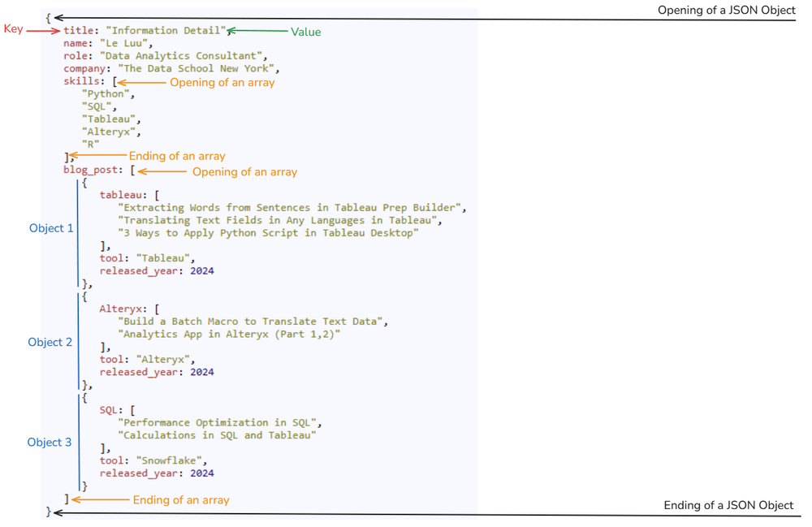The width and height of the screenshot is (812, 527).
Task: Select the "title" key in the JSON
Action: pyautogui.click(x=78, y=31)
